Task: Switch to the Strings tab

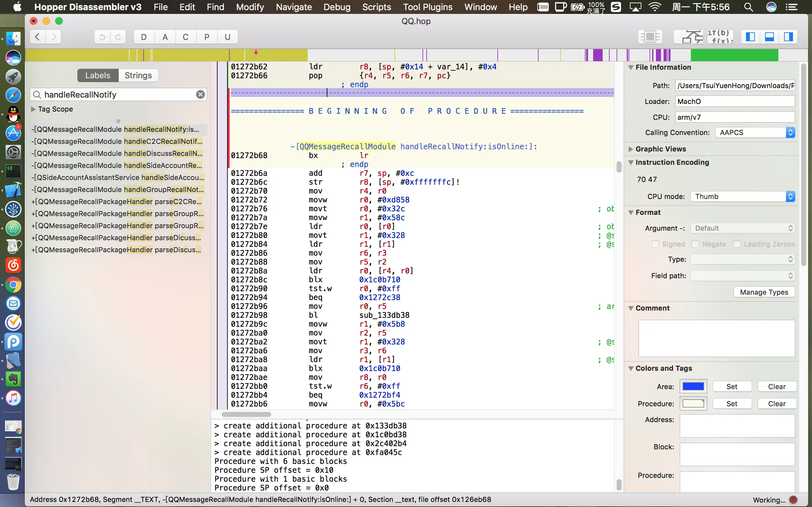Action: [138, 75]
